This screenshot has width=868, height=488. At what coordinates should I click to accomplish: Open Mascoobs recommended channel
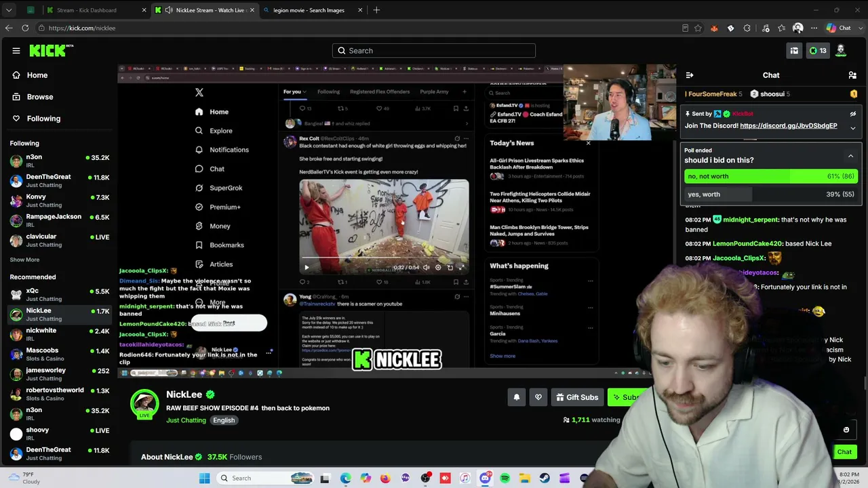(x=60, y=354)
